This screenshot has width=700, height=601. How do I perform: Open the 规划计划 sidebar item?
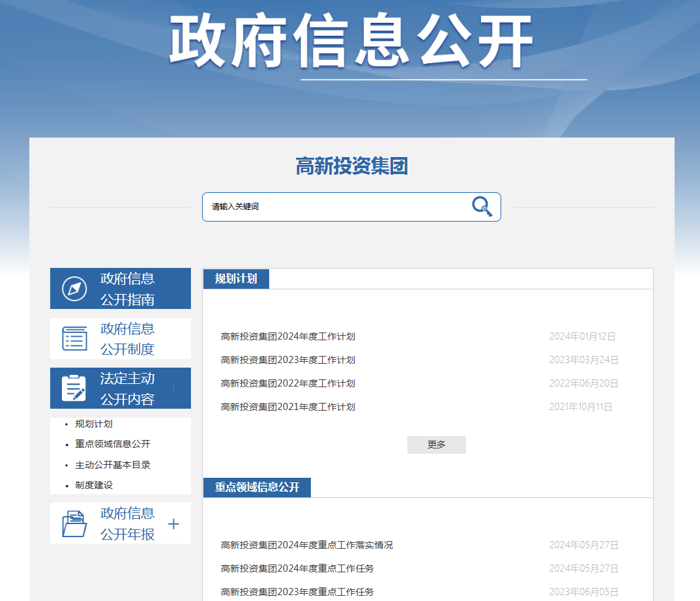pyautogui.click(x=94, y=424)
